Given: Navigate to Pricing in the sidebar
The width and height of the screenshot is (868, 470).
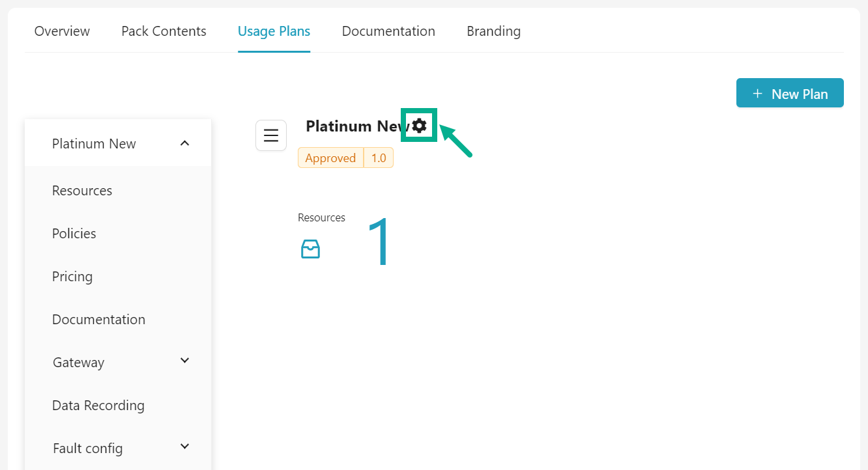Looking at the screenshot, I should (72, 277).
